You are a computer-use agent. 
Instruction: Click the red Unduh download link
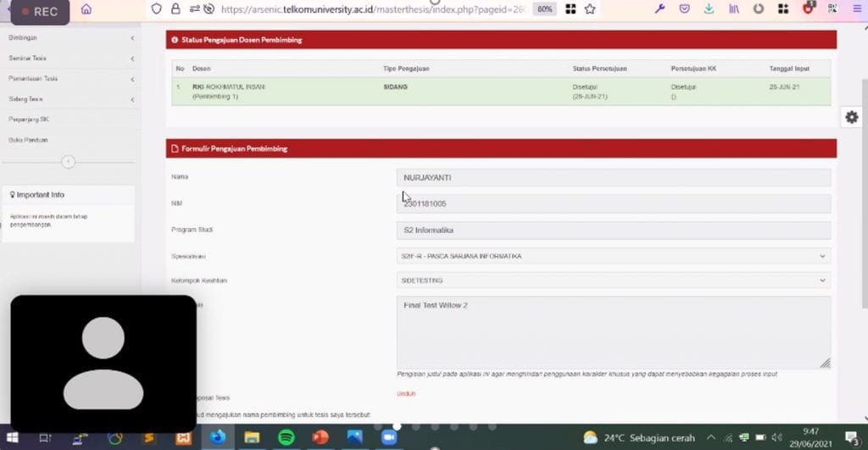(x=406, y=393)
